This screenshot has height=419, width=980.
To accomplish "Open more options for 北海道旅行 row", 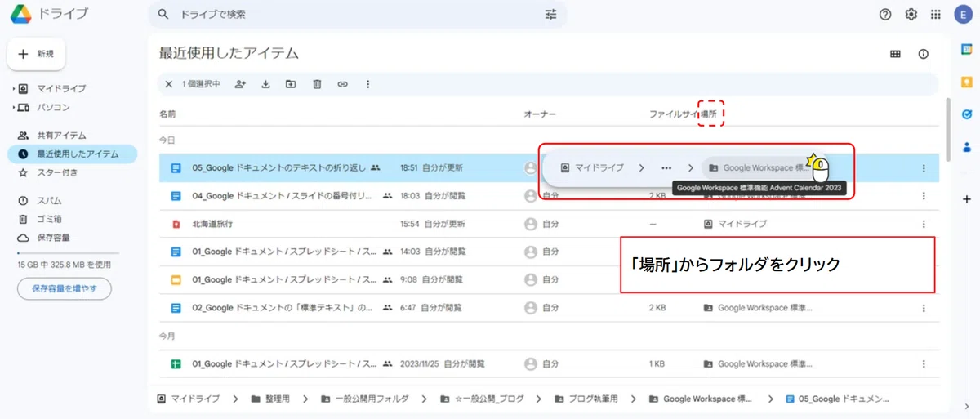I will [924, 224].
